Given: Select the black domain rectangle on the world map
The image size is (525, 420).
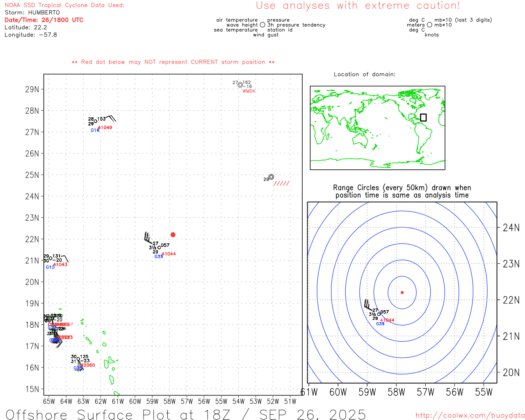Looking at the screenshot, I should pyautogui.click(x=423, y=117).
